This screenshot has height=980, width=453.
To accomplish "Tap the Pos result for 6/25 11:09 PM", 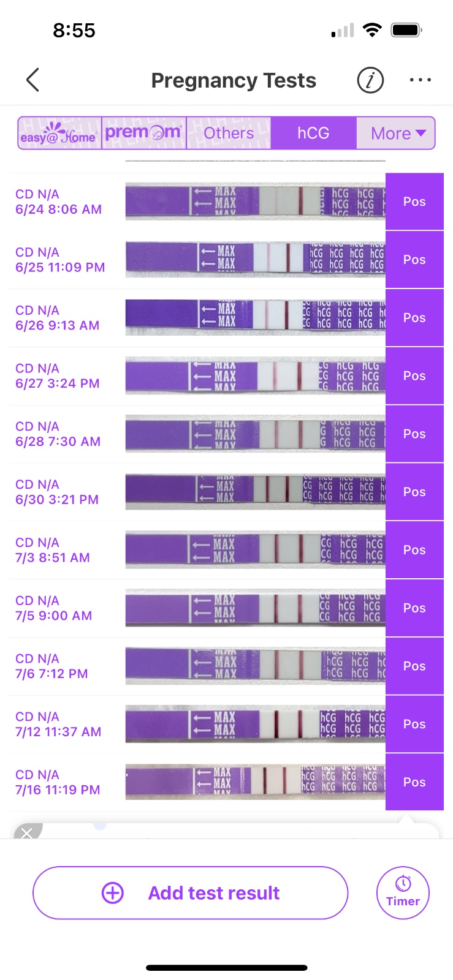I will (414, 260).
